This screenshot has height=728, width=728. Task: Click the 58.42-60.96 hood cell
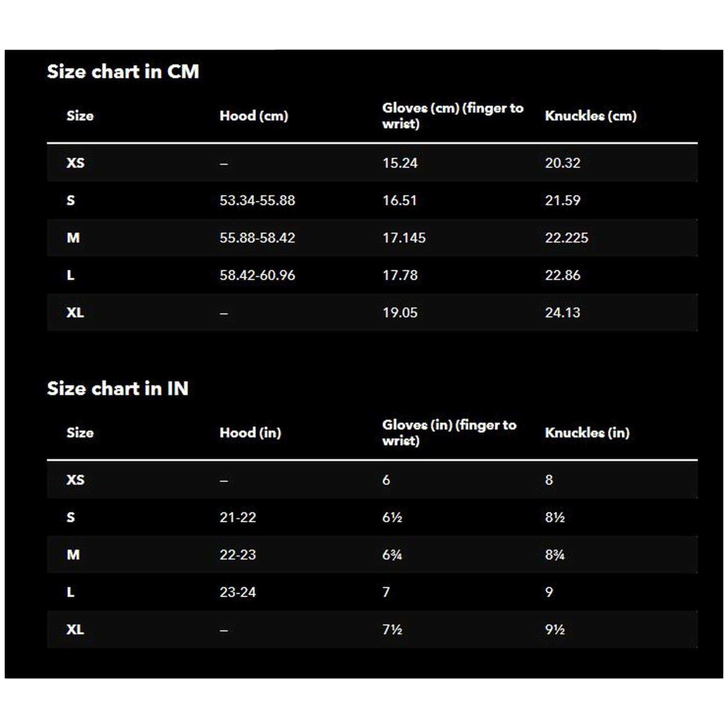click(257, 275)
